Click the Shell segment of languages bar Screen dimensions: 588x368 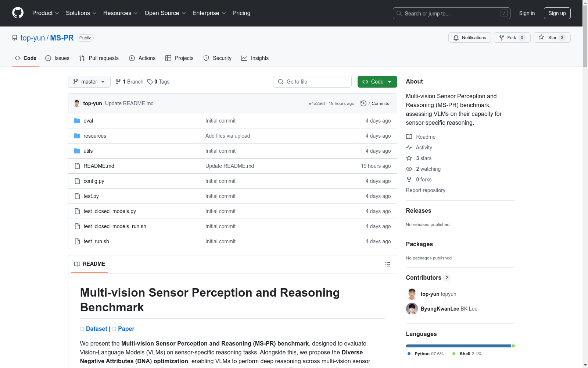[x=513, y=346]
